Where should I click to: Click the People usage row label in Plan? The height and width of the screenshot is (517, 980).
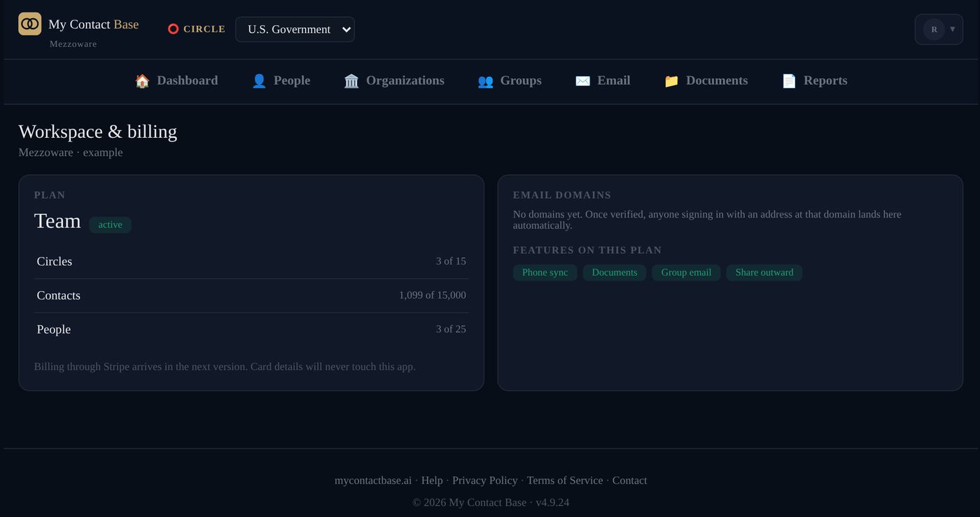click(x=54, y=330)
